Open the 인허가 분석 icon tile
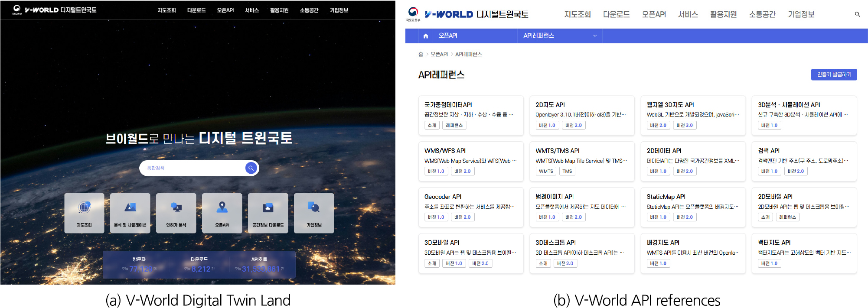 pyautogui.click(x=176, y=213)
